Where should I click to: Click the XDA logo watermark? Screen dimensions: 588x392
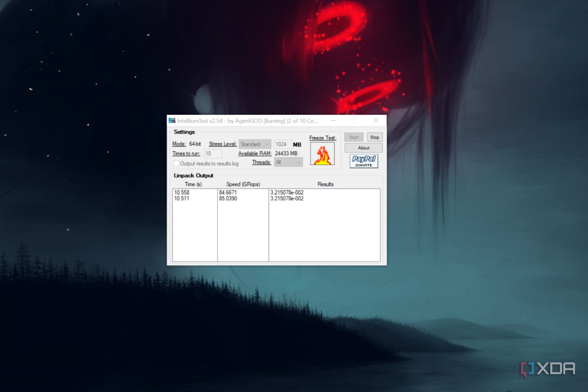(547, 368)
